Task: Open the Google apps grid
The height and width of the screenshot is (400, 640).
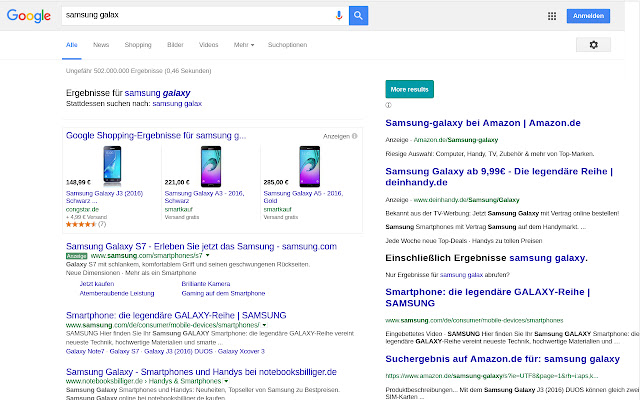Action: pos(552,16)
